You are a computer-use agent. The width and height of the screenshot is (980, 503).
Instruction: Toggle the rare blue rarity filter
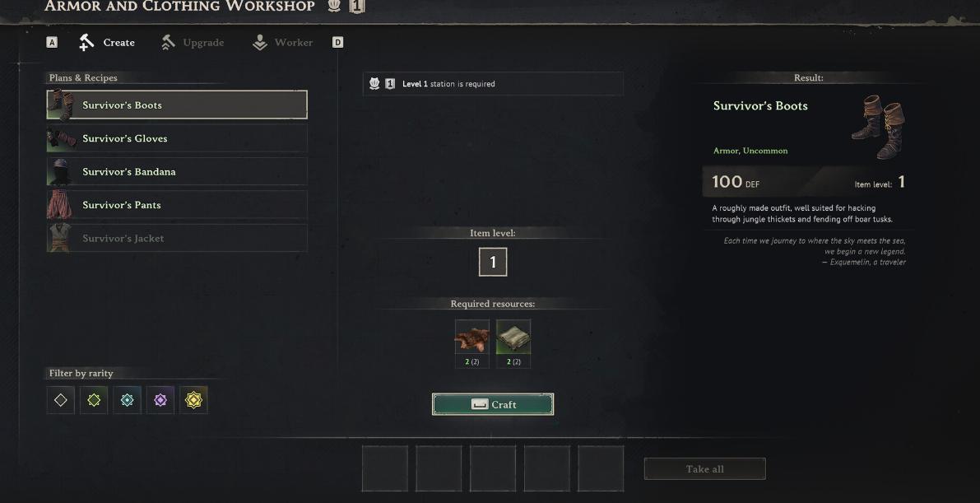coord(127,400)
